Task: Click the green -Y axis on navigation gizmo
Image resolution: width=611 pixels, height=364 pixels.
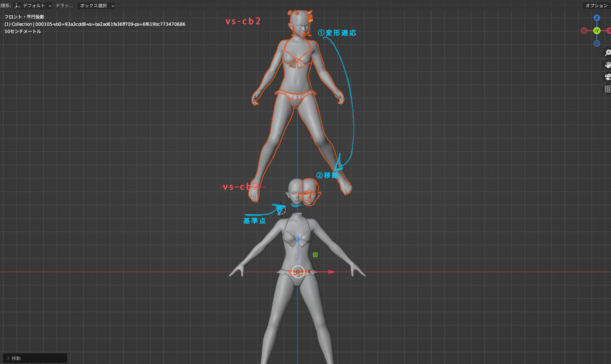Action: 597,31
